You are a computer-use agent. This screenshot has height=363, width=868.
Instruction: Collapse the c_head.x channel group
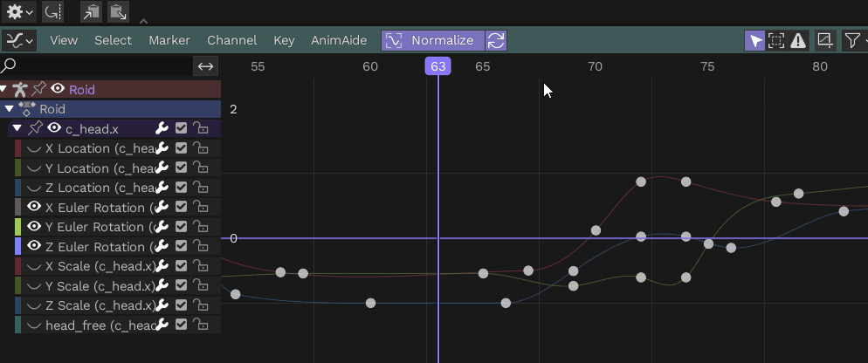click(17, 129)
